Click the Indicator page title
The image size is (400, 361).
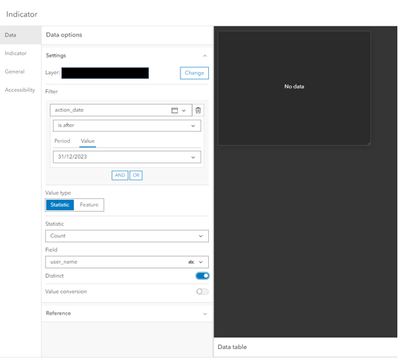(x=22, y=14)
